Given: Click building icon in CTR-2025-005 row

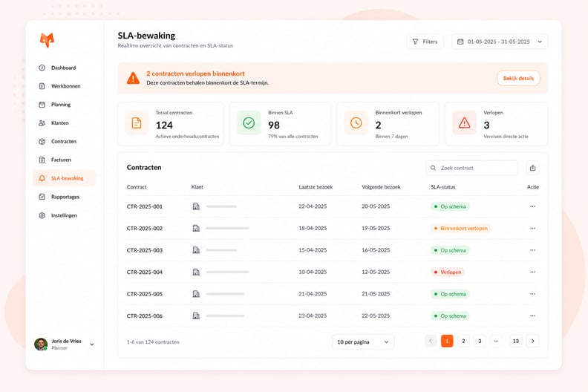Looking at the screenshot, I should tap(196, 294).
